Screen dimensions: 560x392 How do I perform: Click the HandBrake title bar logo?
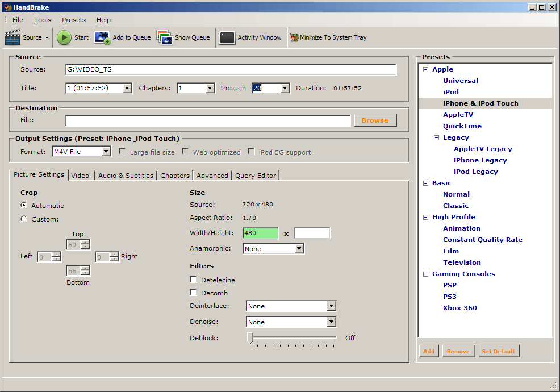click(8, 7)
